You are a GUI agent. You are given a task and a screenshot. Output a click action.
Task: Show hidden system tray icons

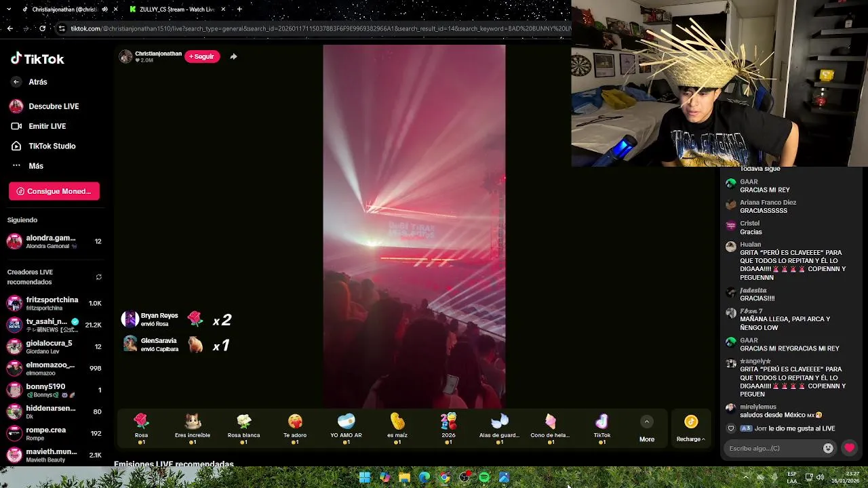point(745,477)
